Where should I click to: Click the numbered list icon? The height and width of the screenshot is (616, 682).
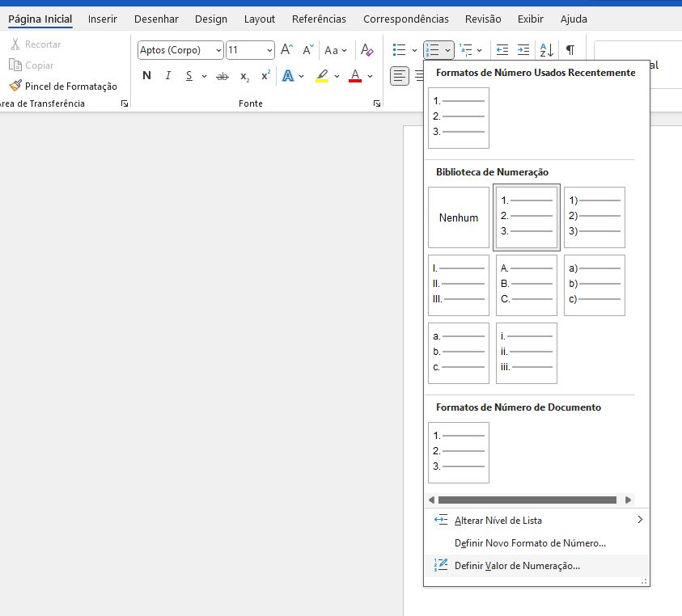click(432, 50)
